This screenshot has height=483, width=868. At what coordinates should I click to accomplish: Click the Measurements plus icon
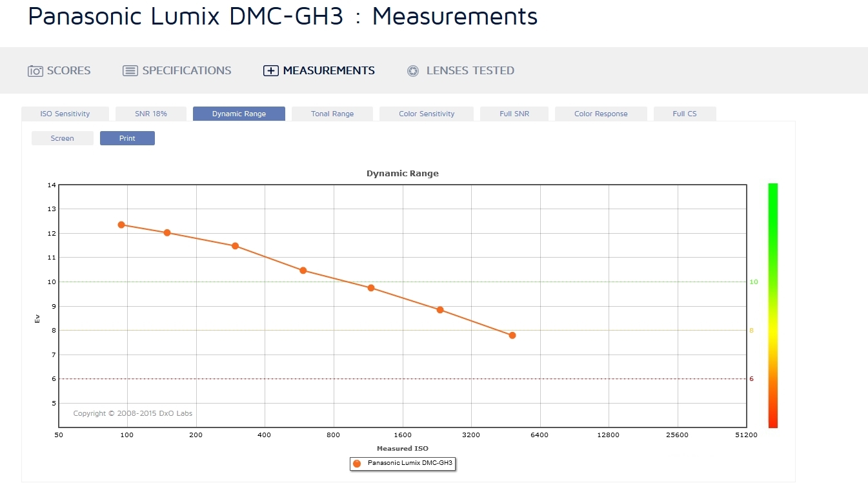[270, 71]
